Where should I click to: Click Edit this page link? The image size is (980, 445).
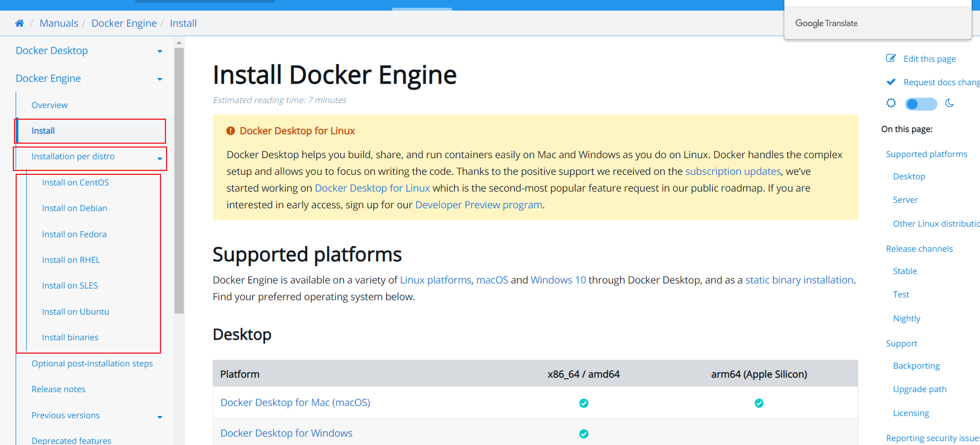(x=929, y=59)
